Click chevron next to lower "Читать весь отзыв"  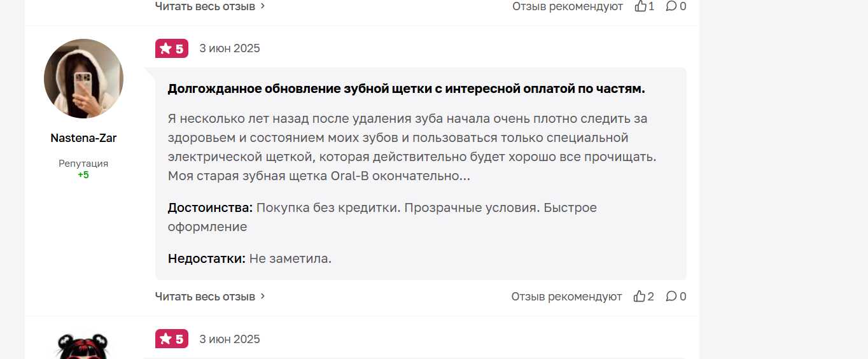point(263,297)
